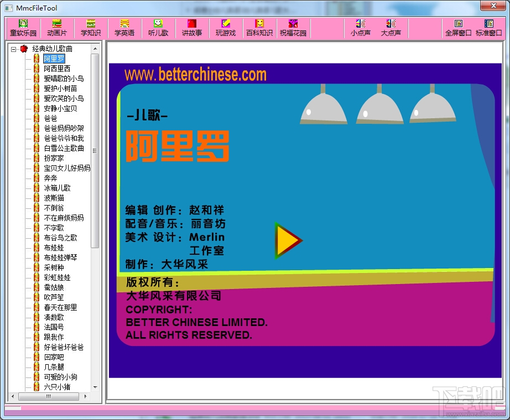This screenshot has width=510, height=420.
Task: Choose the song 爱欢笑的小鸟
Action: [x=64, y=98]
